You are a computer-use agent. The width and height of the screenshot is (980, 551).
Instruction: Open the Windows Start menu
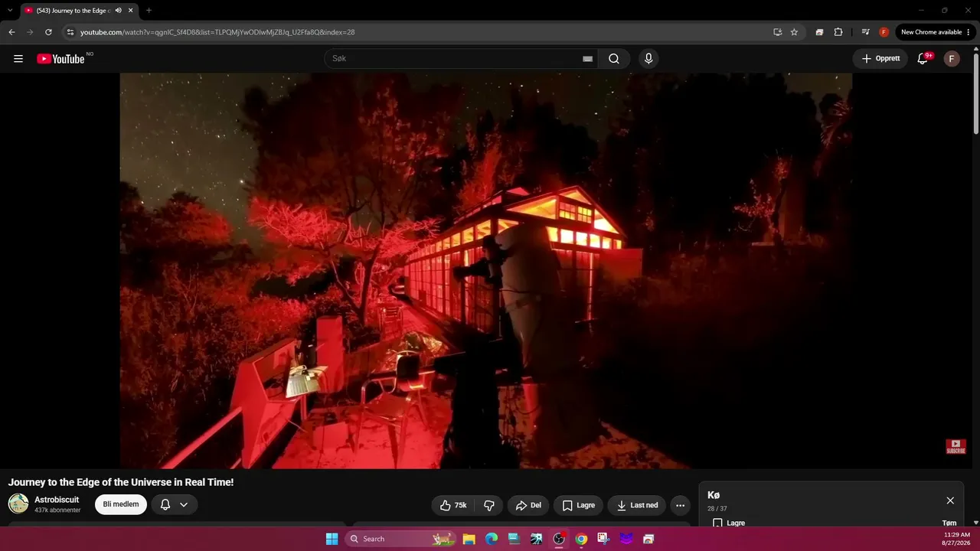click(332, 539)
